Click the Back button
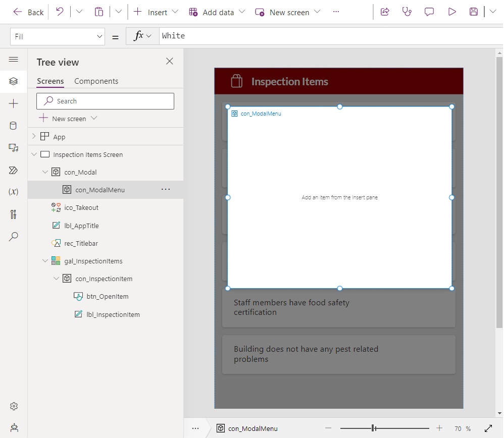The width and height of the screenshot is (504, 438). pyautogui.click(x=28, y=12)
